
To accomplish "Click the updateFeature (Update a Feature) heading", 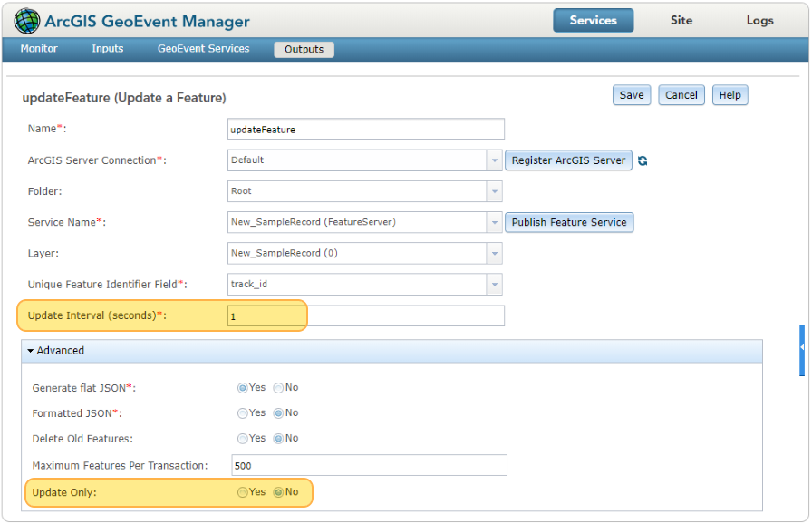I will coord(124,98).
